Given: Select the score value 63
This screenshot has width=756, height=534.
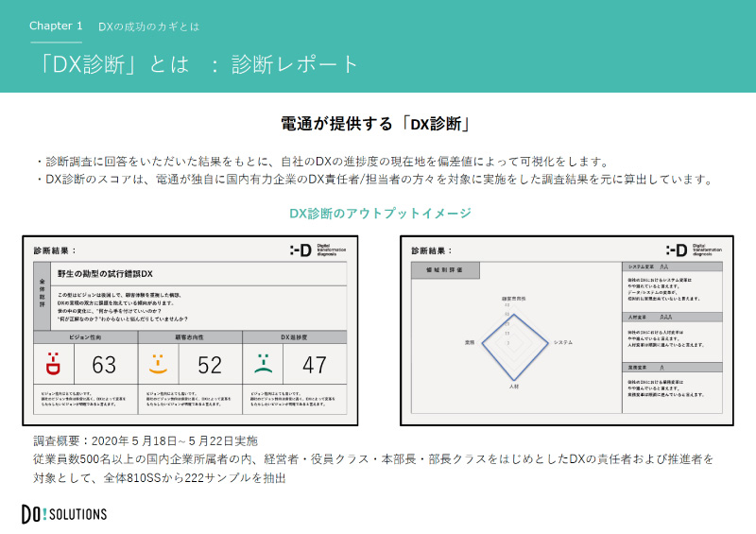Looking at the screenshot, I should coord(104,365).
